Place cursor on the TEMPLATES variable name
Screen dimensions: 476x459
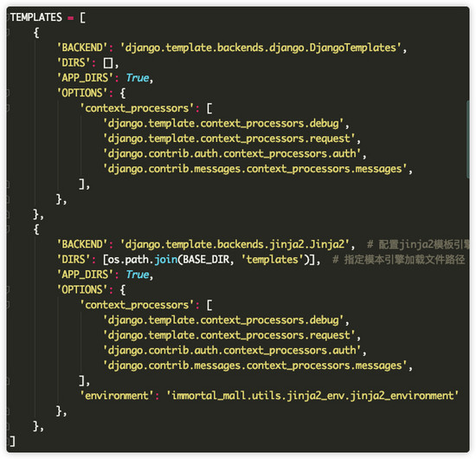36,17
